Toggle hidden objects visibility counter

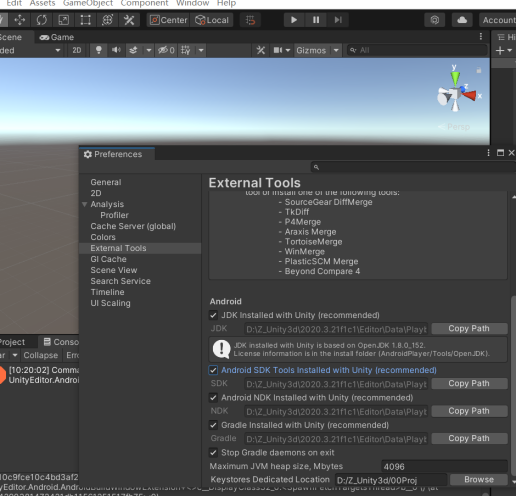[166, 50]
